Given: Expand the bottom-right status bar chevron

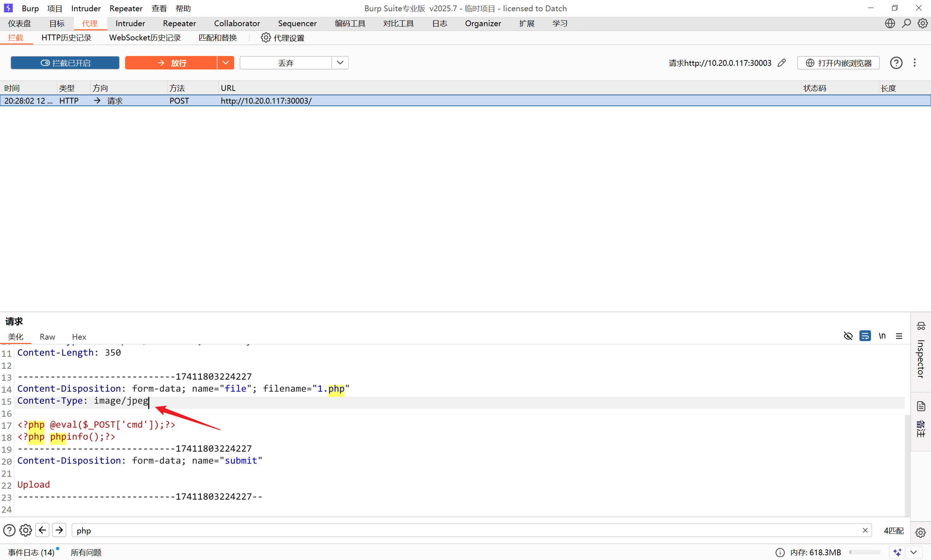Looking at the screenshot, I should [914, 552].
